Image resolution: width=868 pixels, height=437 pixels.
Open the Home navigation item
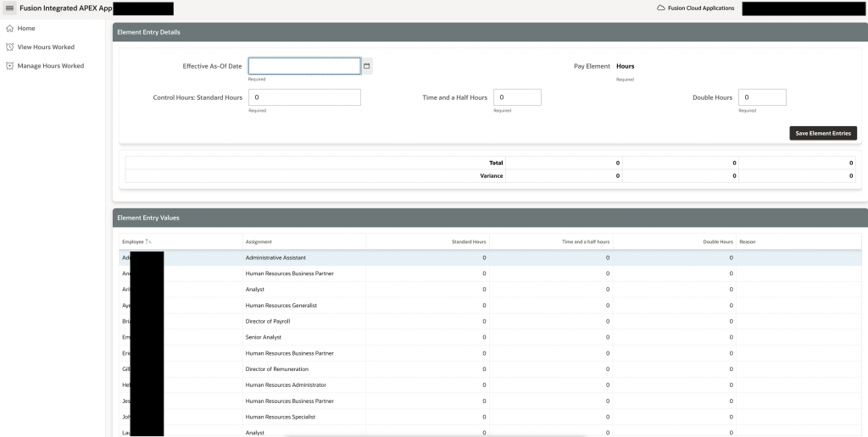26,28
